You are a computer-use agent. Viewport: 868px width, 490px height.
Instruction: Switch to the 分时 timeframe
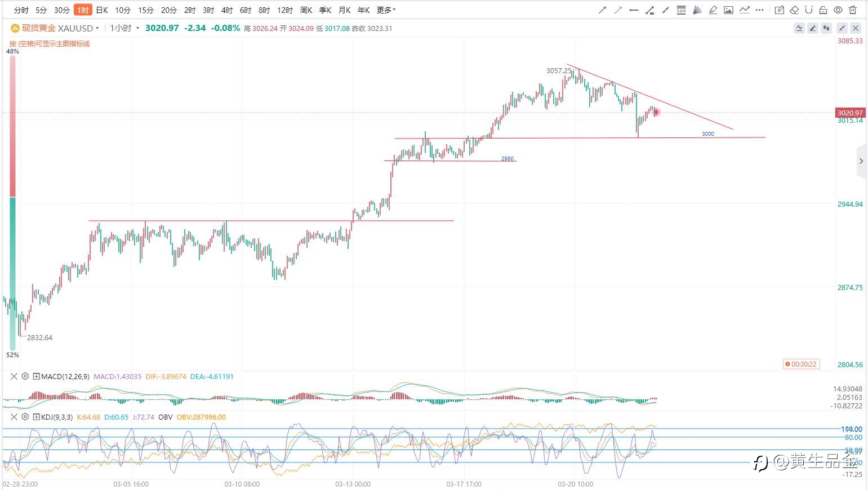click(x=21, y=10)
